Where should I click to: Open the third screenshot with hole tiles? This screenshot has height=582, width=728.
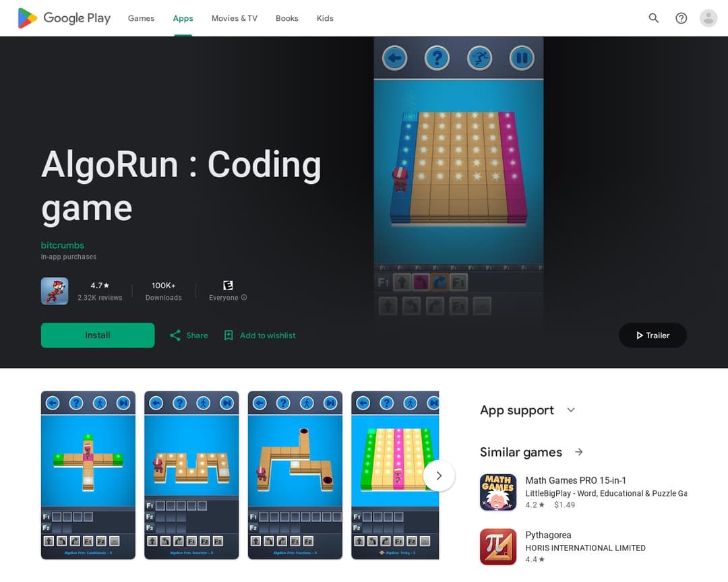[x=295, y=475]
